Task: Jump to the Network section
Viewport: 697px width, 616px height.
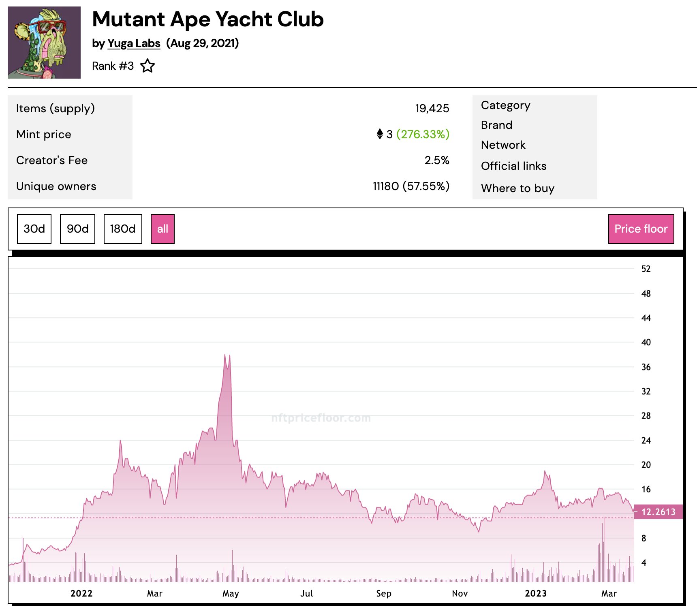Action: pos(503,145)
